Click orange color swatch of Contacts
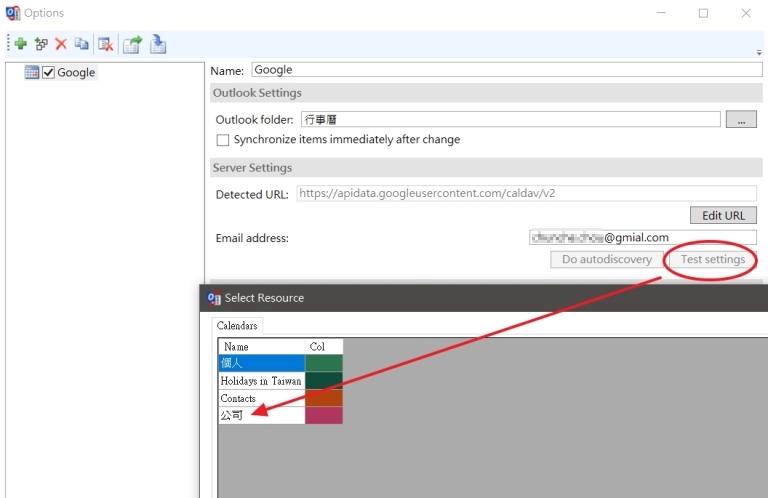 (324, 398)
